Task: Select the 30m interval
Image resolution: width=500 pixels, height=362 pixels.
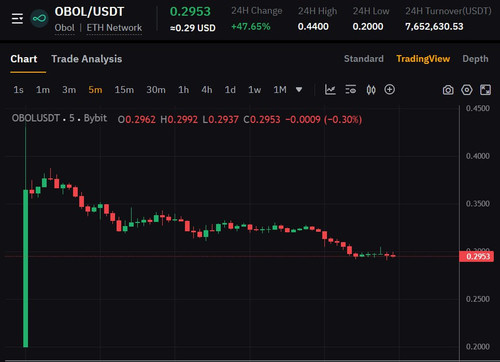Action: point(156,90)
